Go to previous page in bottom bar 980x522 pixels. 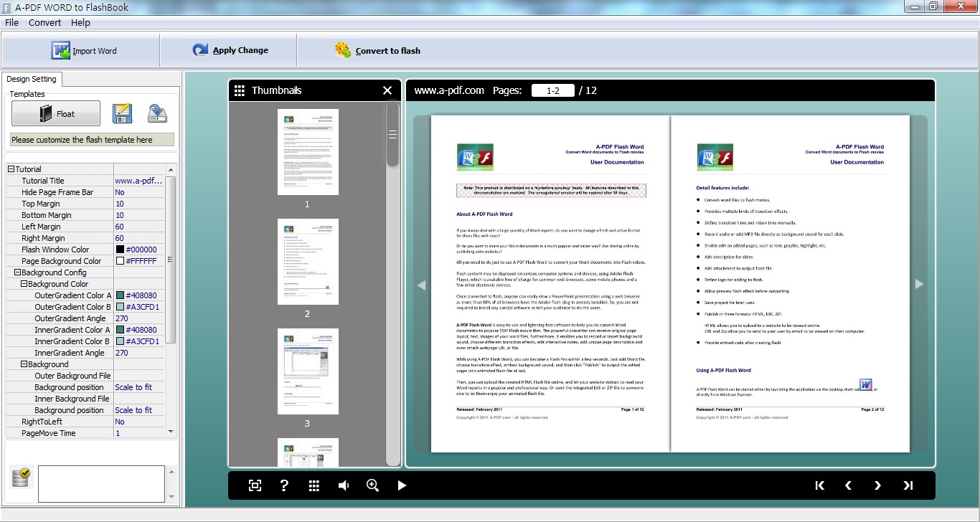tap(848, 485)
